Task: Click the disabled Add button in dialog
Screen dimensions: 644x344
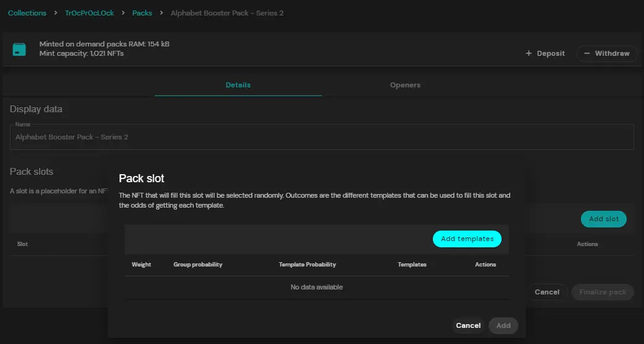Action: [x=503, y=325]
